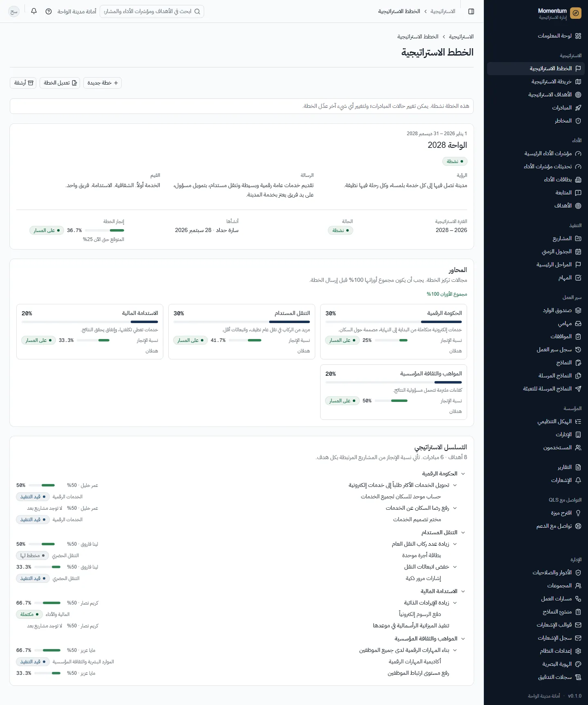The image size is (588, 705).
Task: Click the map icon for خريطة الاستراتيجية
Action: pyautogui.click(x=578, y=82)
